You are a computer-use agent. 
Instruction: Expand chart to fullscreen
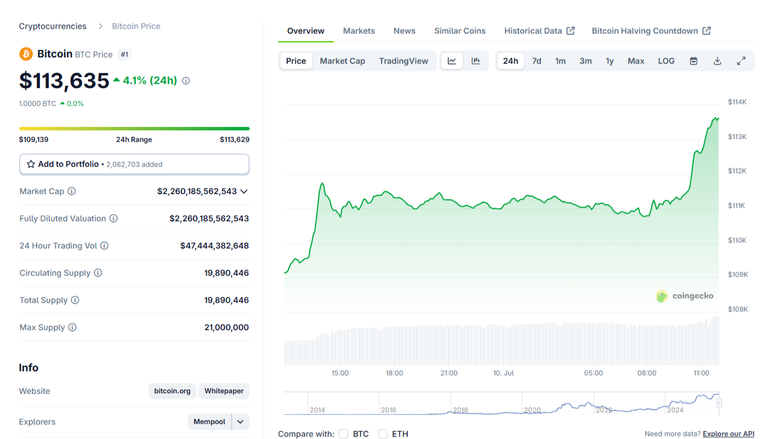point(741,61)
